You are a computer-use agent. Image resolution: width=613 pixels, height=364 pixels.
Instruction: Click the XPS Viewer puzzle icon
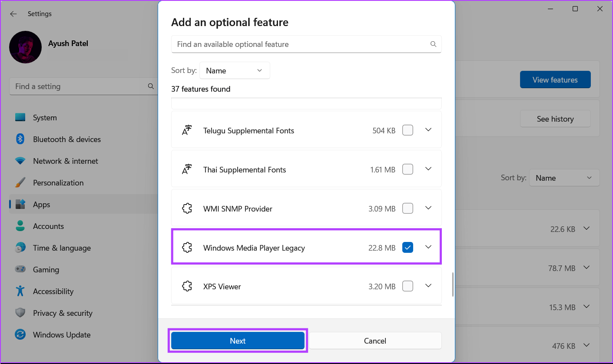[187, 286]
